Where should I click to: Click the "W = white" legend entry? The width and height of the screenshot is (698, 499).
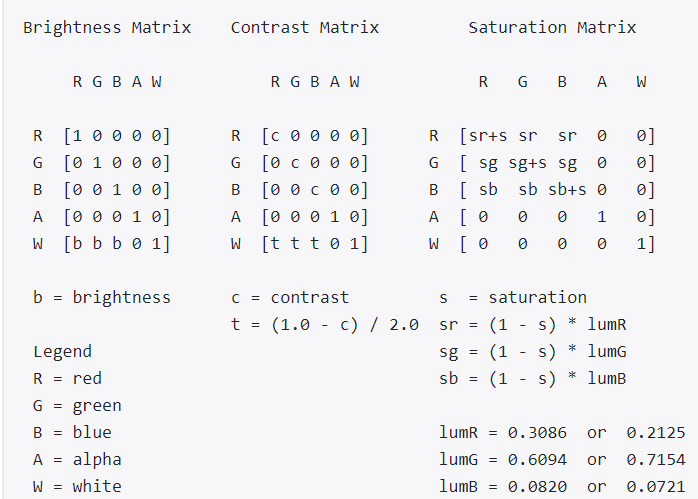tap(77, 486)
